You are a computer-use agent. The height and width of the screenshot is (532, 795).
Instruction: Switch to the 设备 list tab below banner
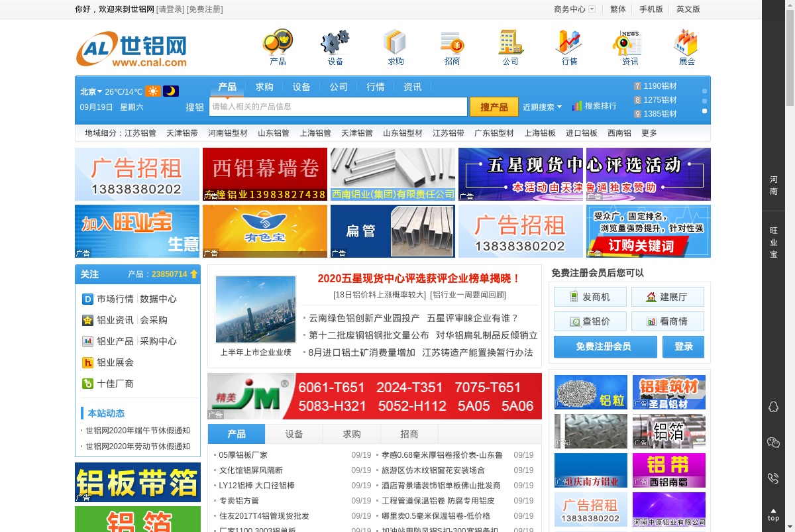click(294, 434)
